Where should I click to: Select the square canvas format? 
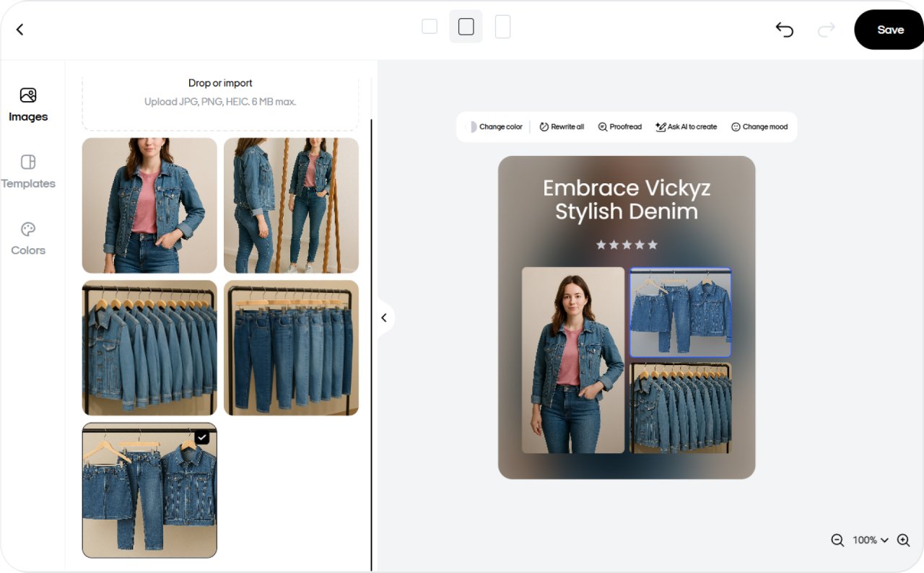click(466, 26)
